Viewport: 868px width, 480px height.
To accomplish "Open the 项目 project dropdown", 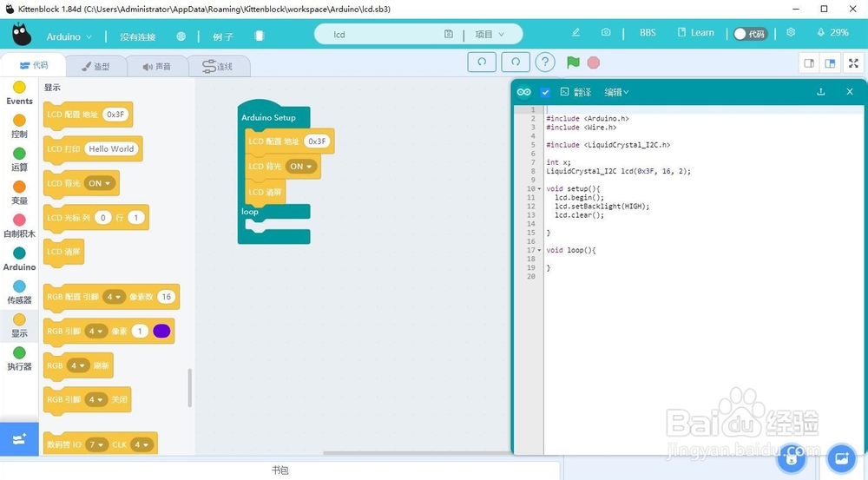I will pyautogui.click(x=490, y=35).
